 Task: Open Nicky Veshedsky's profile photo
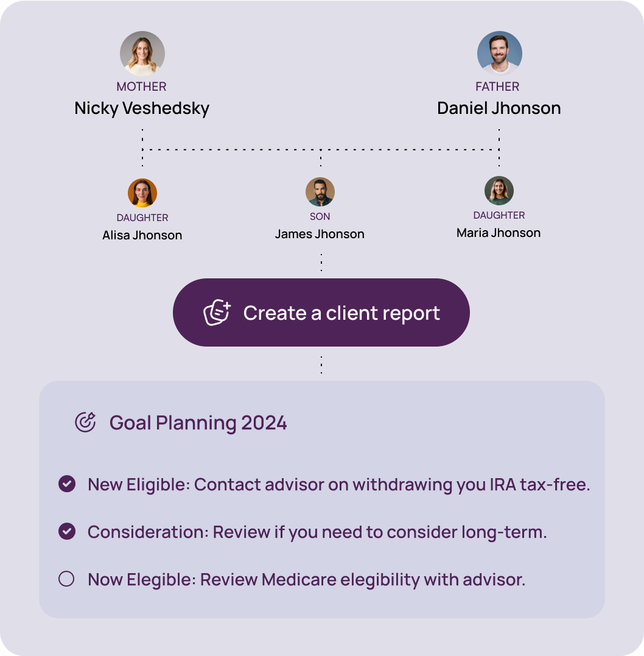pos(142,53)
